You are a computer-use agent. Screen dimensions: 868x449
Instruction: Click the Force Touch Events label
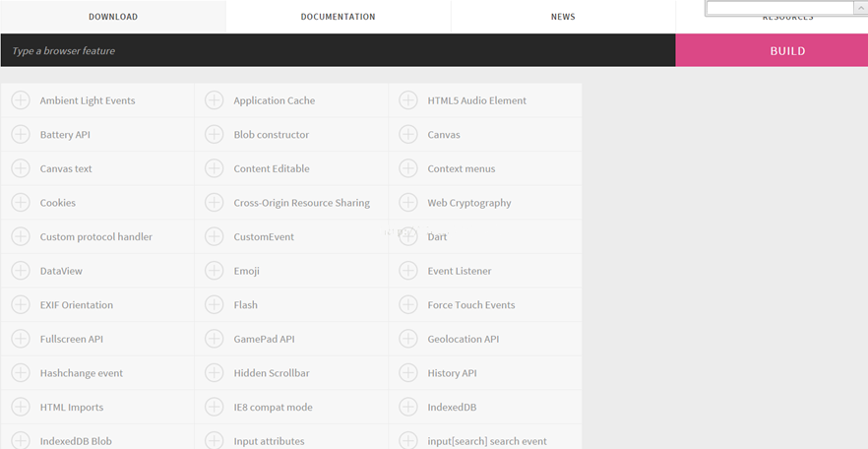pyautogui.click(x=470, y=305)
